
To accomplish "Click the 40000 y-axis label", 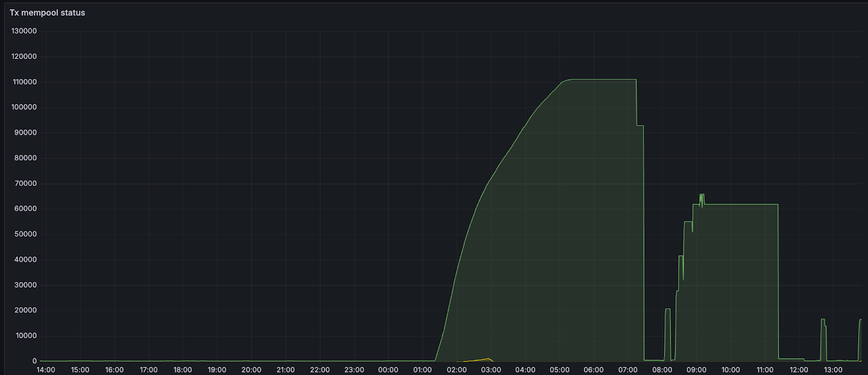I will [x=26, y=260].
